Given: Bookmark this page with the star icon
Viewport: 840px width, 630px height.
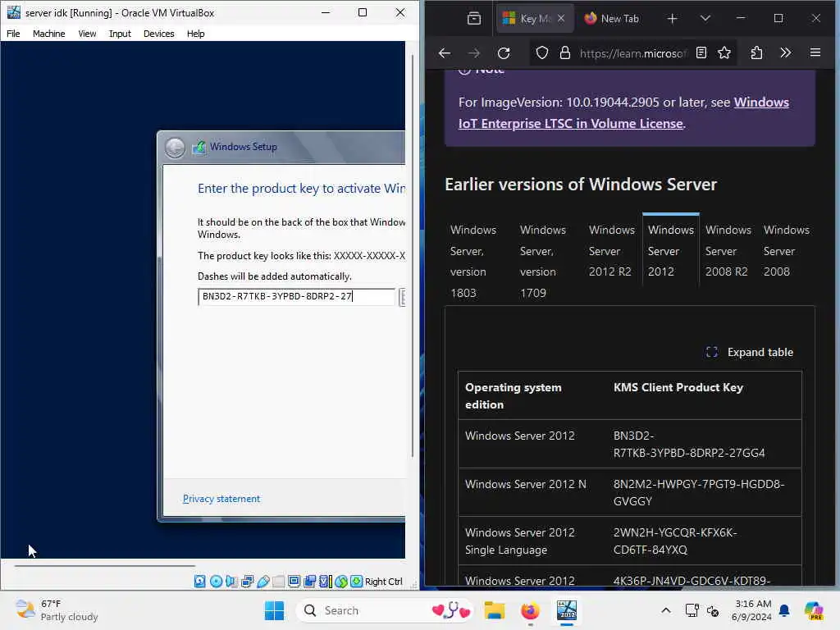Looking at the screenshot, I should pyautogui.click(x=724, y=52).
